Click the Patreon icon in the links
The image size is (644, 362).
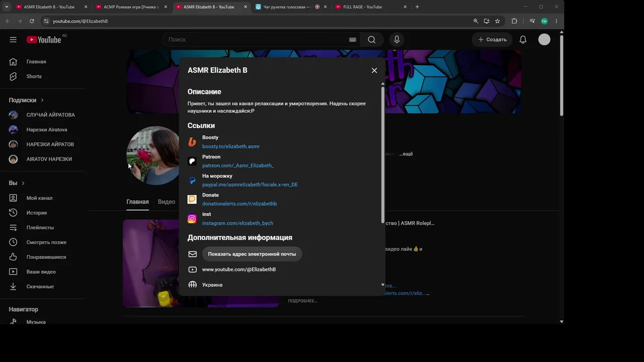(x=192, y=161)
